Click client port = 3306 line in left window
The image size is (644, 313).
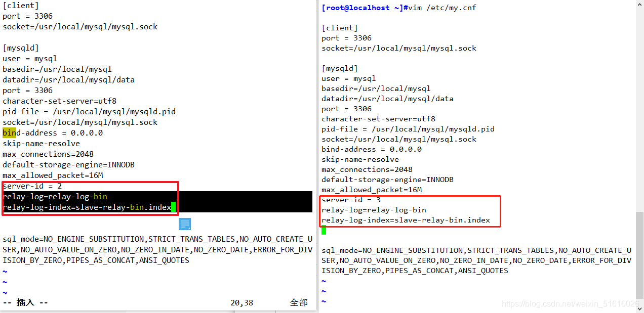click(27, 16)
